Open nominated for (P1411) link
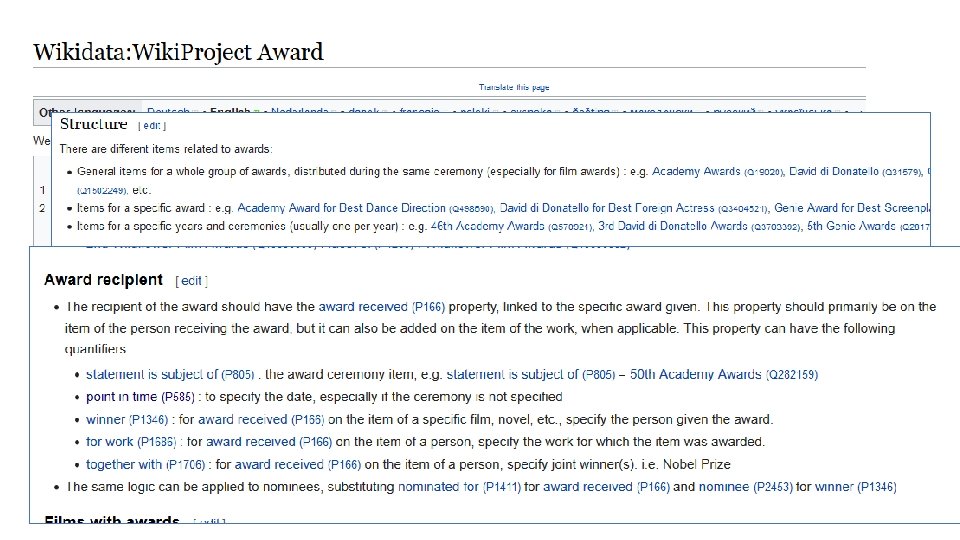Screen dimensions: 960x540 (x=459, y=487)
